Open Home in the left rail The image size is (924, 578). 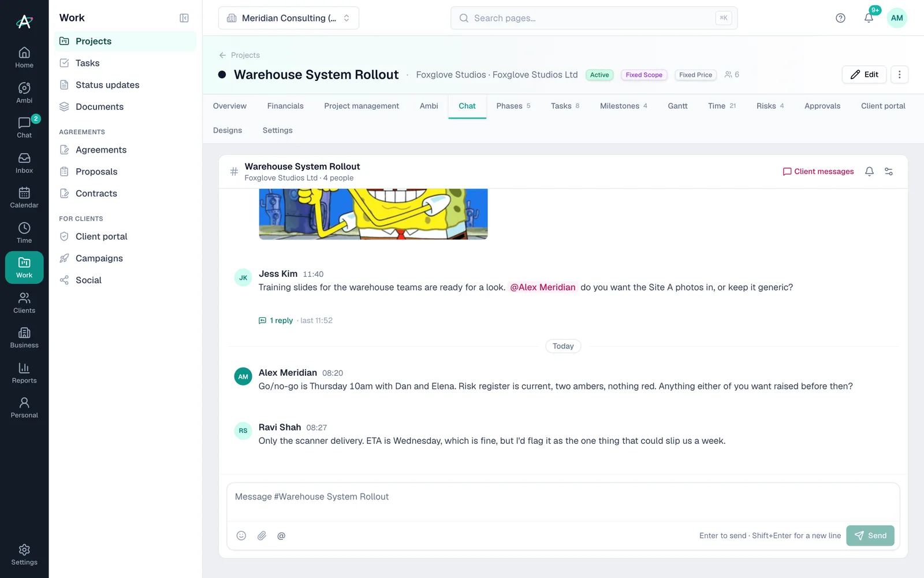pyautogui.click(x=24, y=57)
